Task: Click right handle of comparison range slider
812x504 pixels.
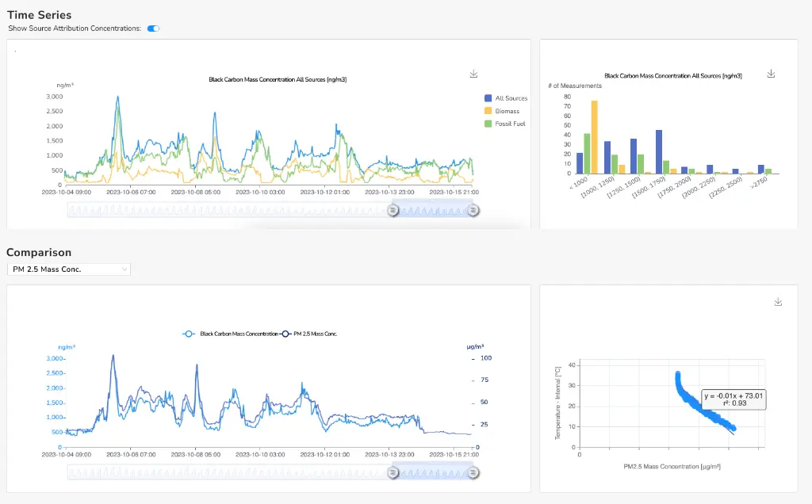Action: coord(473,472)
